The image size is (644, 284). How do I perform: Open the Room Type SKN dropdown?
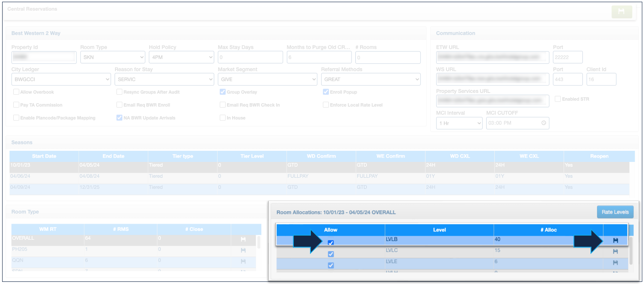tap(112, 57)
